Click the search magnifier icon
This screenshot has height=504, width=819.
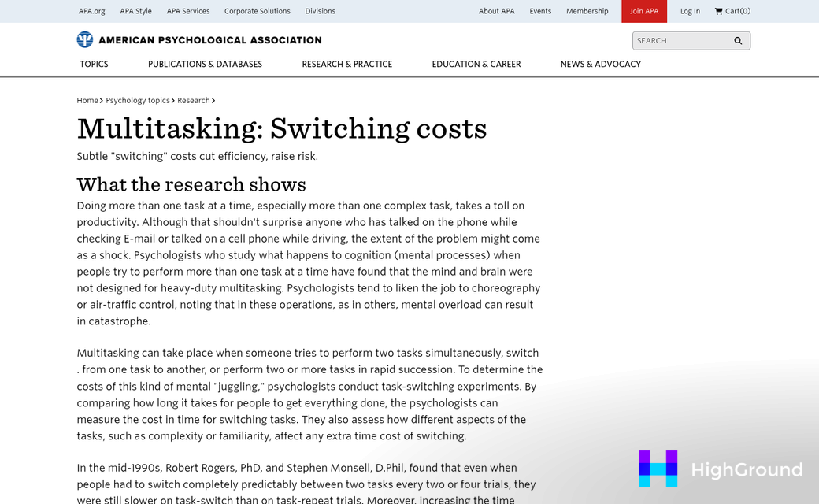(738, 41)
